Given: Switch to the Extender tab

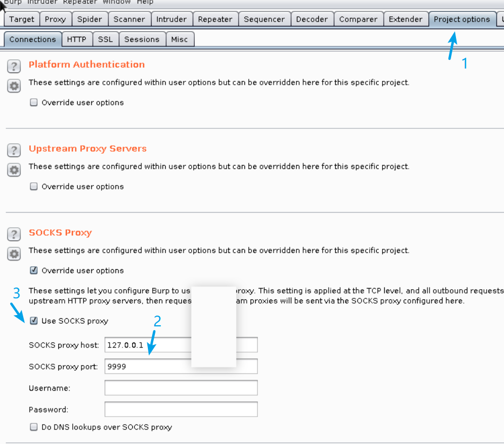Looking at the screenshot, I should point(406,19).
